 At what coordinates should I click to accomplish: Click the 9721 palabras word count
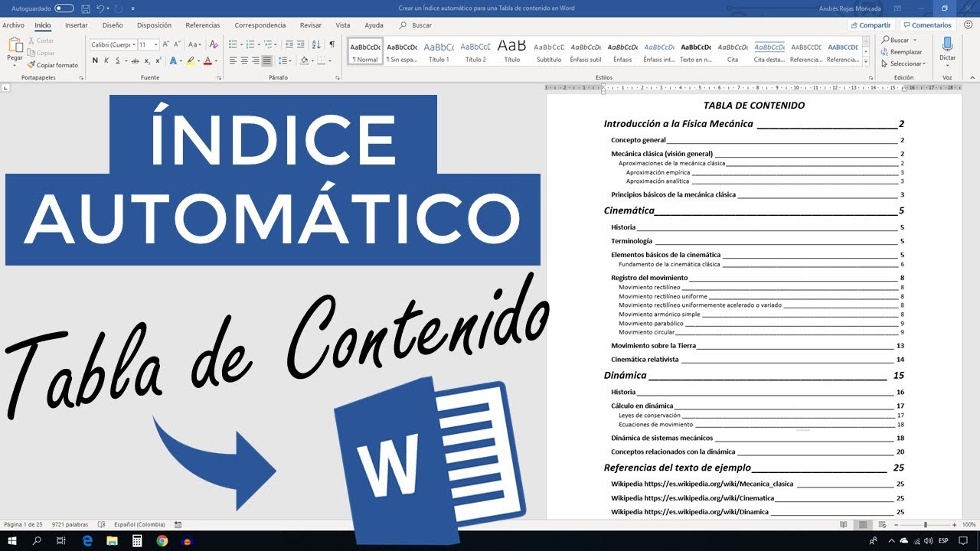(68, 524)
